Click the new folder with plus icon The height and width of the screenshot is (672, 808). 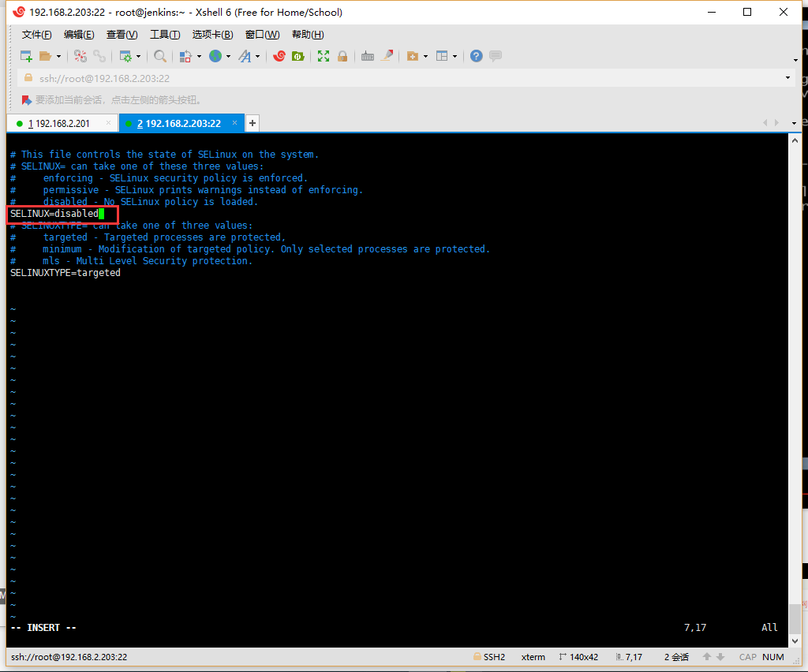click(412, 56)
